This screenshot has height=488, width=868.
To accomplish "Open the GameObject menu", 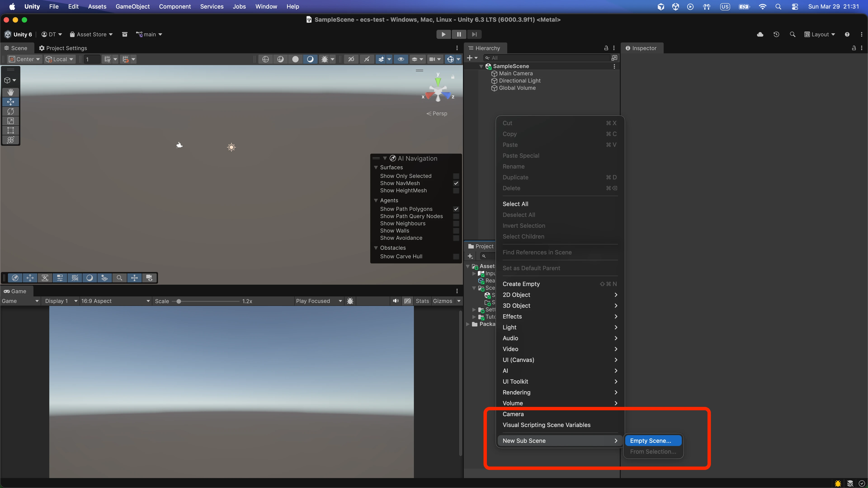I will (132, 6).
